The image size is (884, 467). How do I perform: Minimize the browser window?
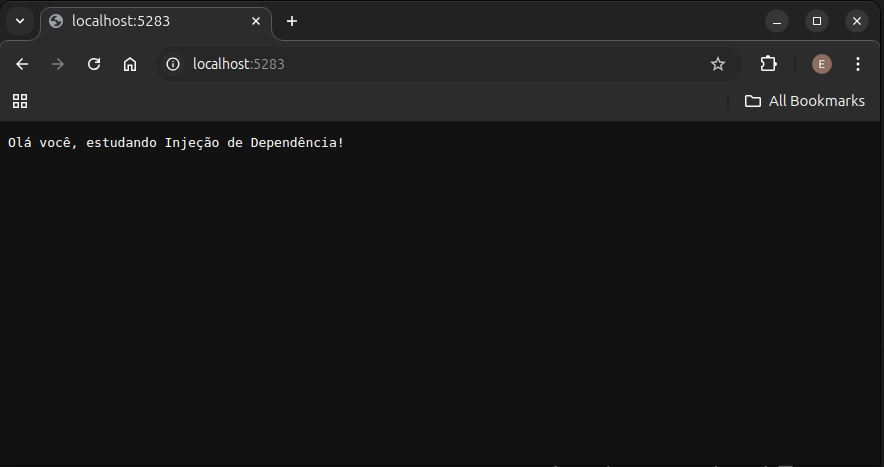pos(777,21)
